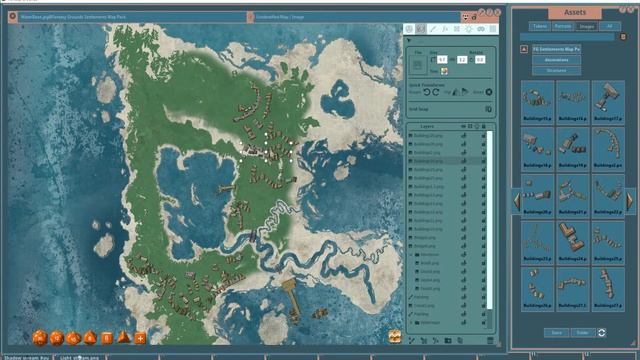
Task: Toggle visibility of the topmost layer row
Action: 464,135
